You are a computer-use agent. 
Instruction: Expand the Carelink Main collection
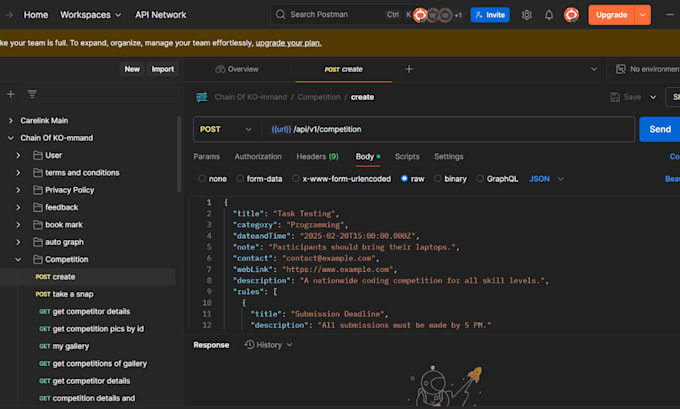click(11, 121)
